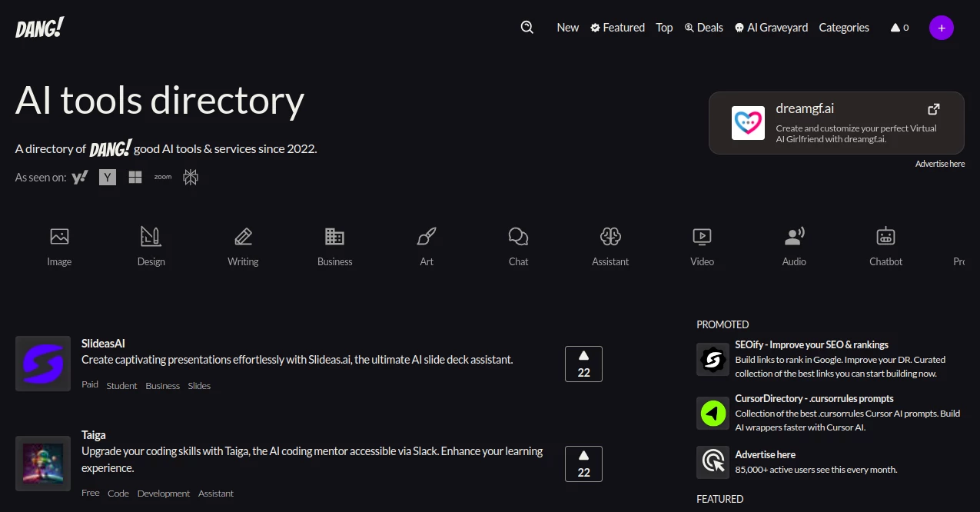
Task: Click the Taiga description text
Action: 312,460
